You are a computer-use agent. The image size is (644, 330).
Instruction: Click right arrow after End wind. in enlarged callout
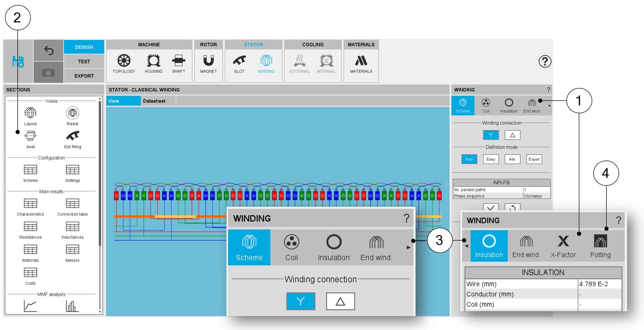coord(408,247)
